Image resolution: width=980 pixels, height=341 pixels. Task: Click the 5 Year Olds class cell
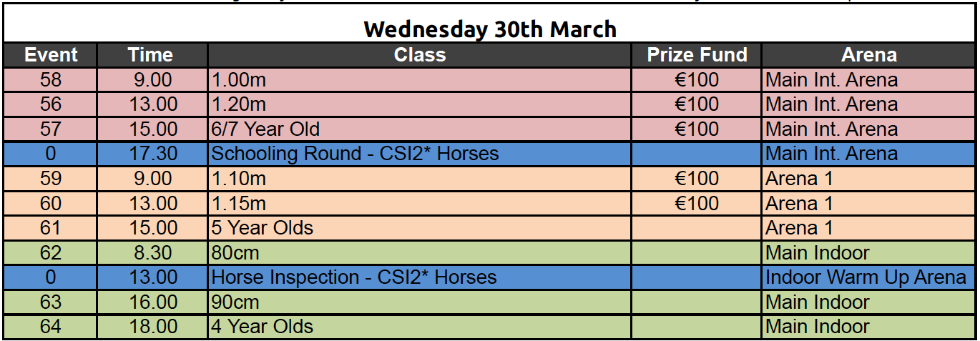[419, 228]
